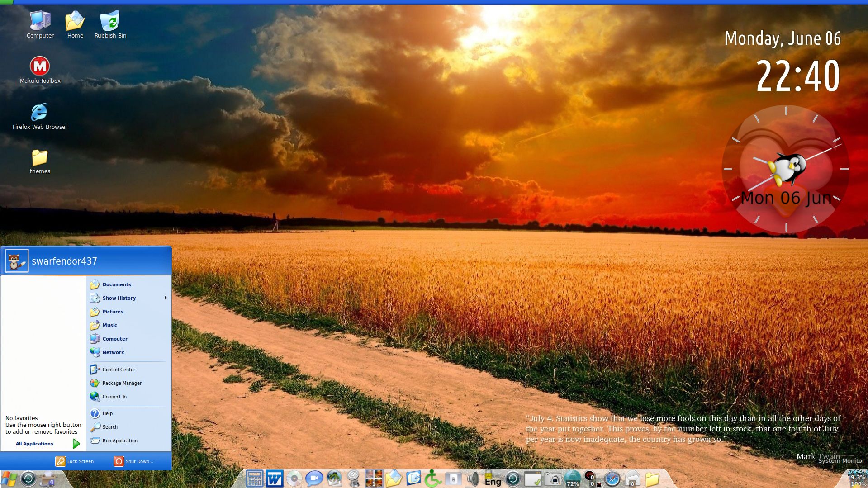This screenshot has width=868, height=488.
Task: Click the Windows-style start menu button
Action: pyautogui.click(x=9, y=479)
